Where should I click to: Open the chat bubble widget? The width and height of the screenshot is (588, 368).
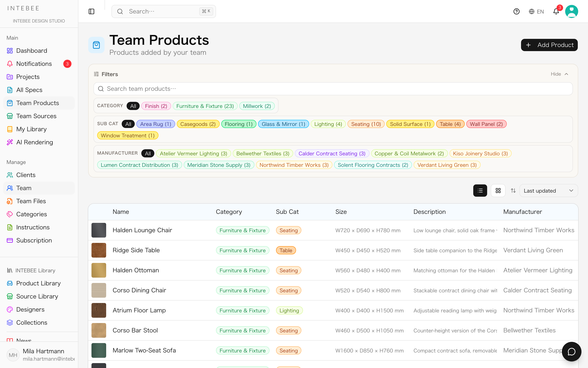click(x=571, y=352)
